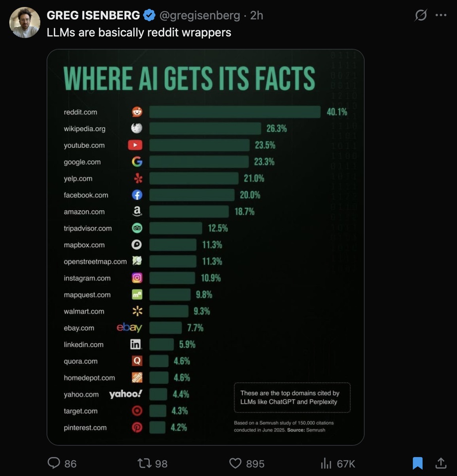Open the @gregisenberg handle link

click(x=199, y=15)
